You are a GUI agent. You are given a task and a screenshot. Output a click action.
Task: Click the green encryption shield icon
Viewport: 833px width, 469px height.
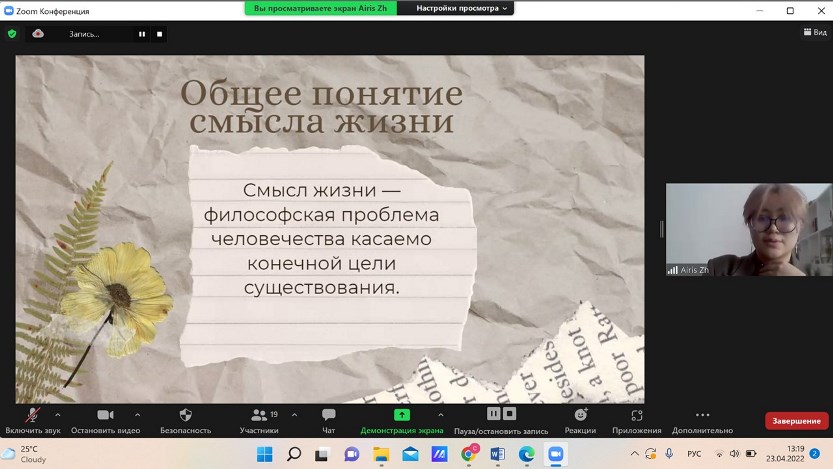point(12,33)
